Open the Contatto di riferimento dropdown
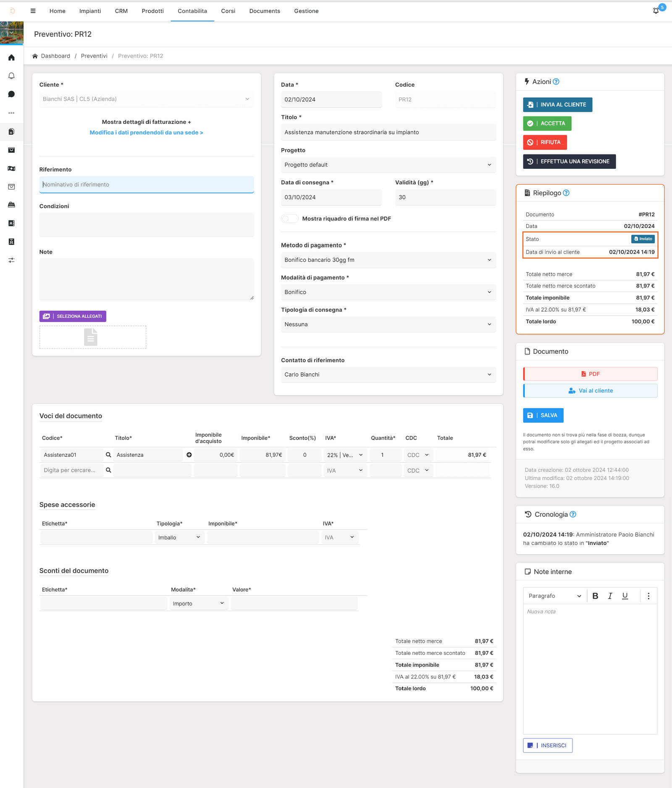This screenshot has height=788, width=672. click(x=388, y=374)
